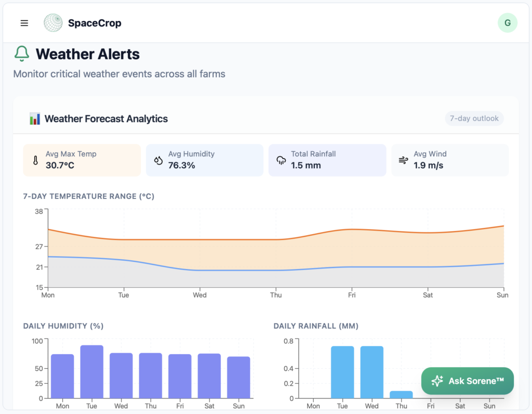Click the SpaceCrop brand name

95,23
